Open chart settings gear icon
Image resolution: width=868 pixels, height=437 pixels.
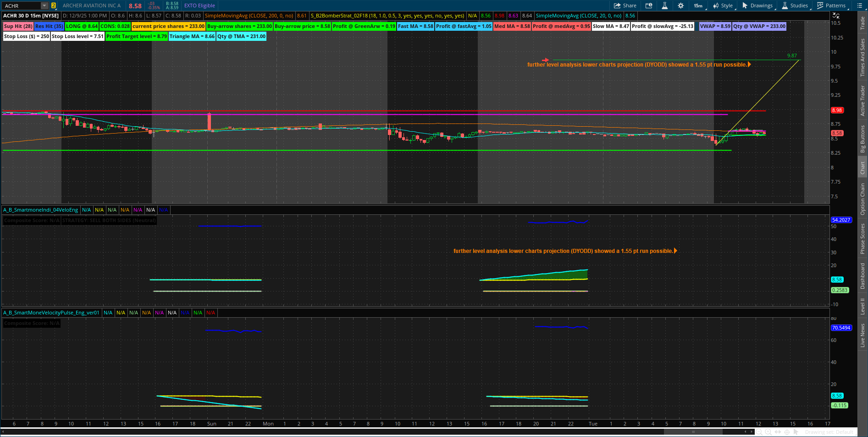[x=680, y=6]
